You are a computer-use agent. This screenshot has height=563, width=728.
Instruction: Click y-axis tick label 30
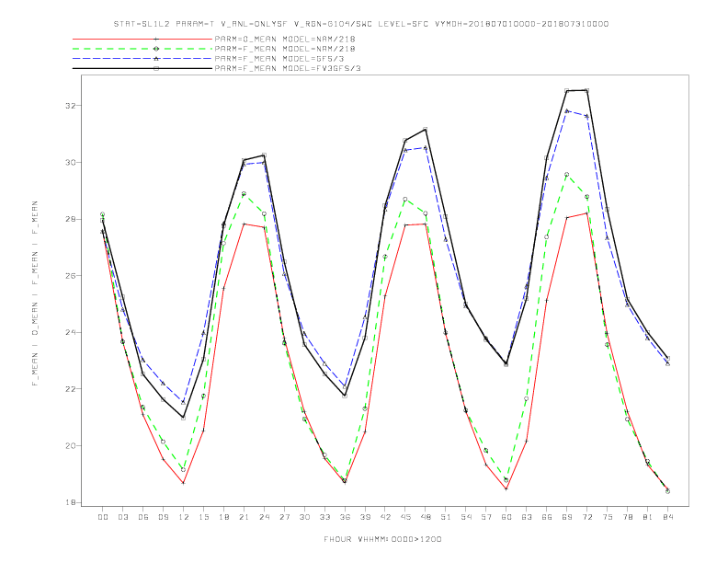(70, 163)
